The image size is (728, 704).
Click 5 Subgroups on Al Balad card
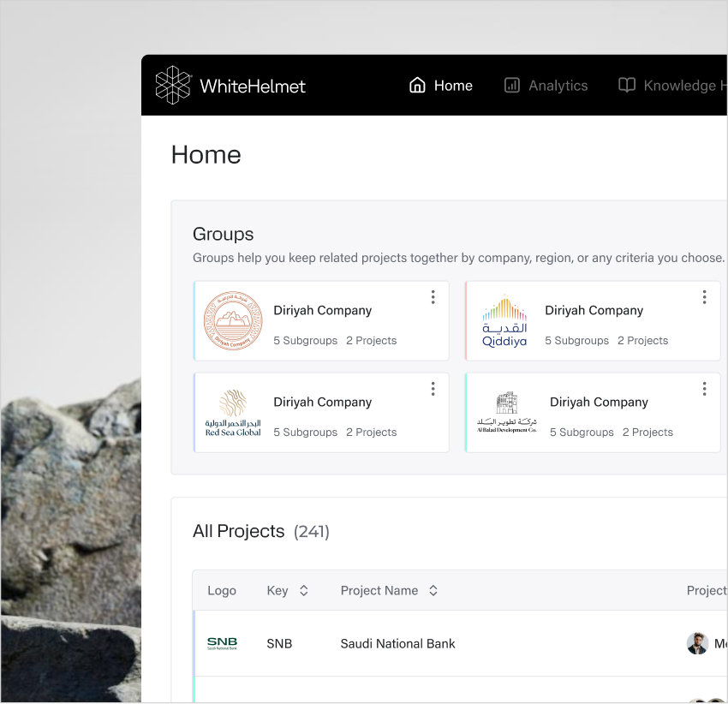582,433
